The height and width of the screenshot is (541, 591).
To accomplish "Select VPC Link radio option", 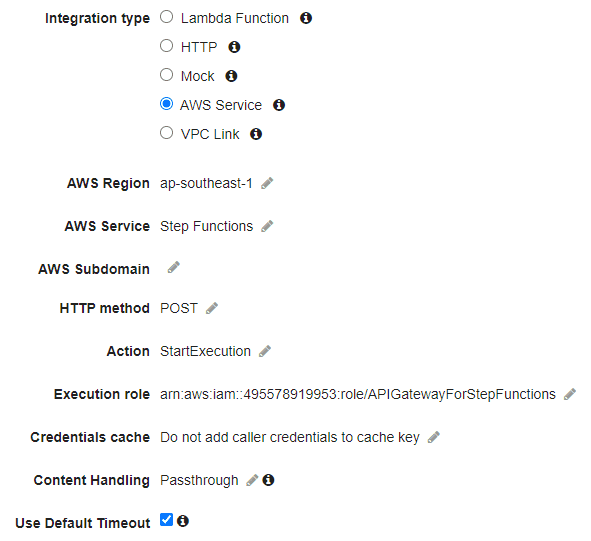I will tap(166, 133).
